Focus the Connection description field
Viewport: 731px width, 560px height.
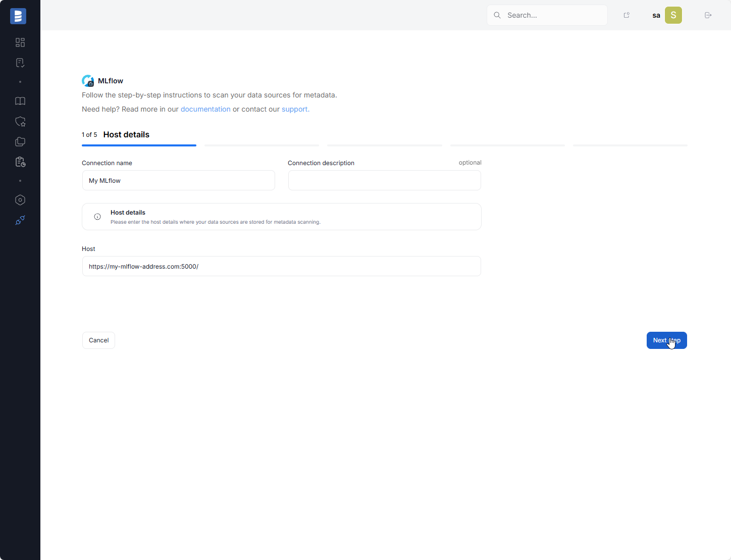click(384, 180)
